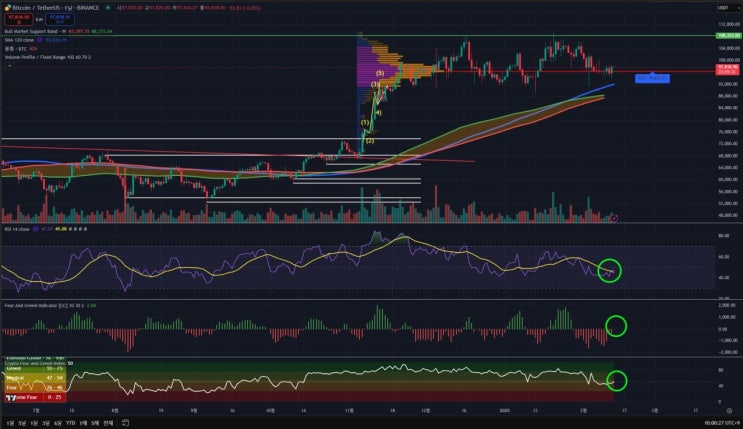The width and height of the screenshot is (743, 429).
Task: Click the red sell price button
Action: point(18,19)
